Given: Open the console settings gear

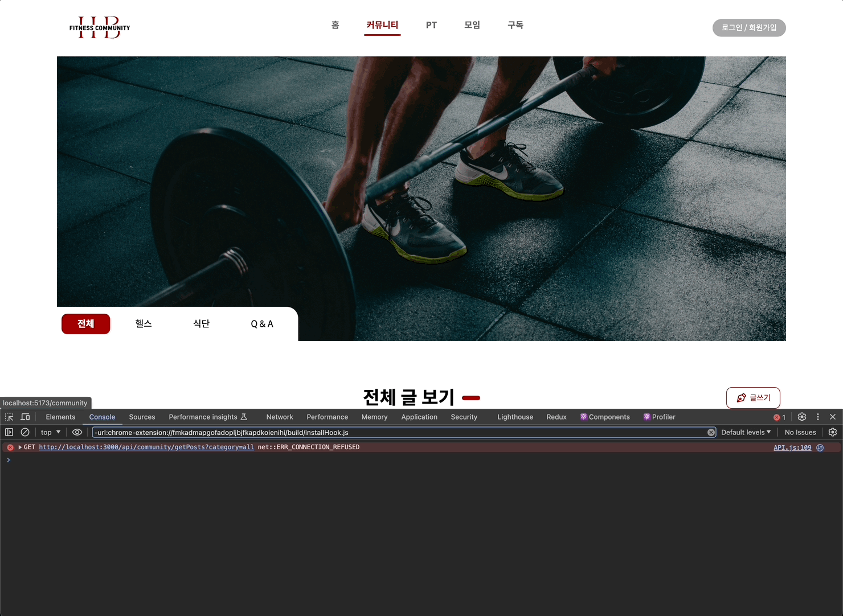Looking at the screenshot, I should point(832,432).
